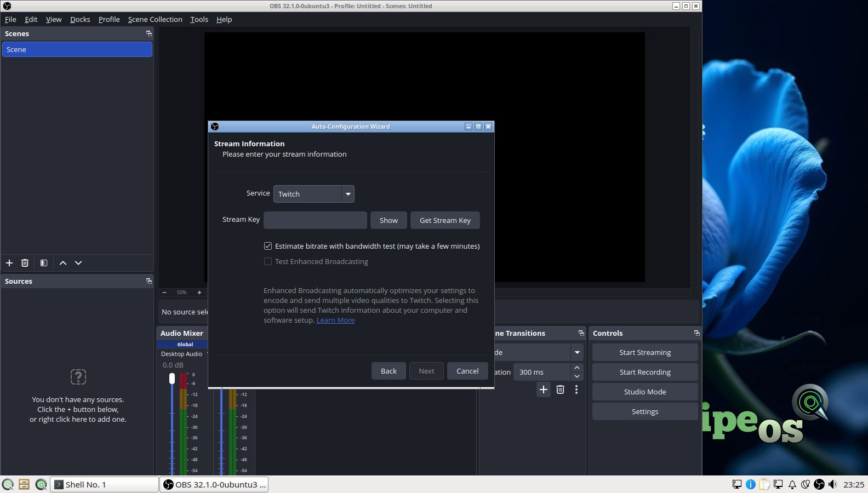
Task: Click the blue info tray icon
Action: point(751,484)
